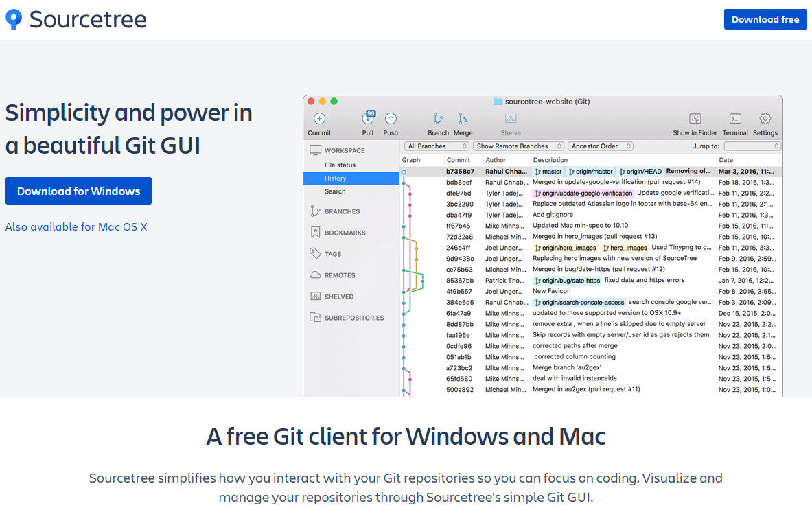The height and width of the screenshot is (523, 812).
Task: Select commit 500a892 hash
Action: point(459,389)
